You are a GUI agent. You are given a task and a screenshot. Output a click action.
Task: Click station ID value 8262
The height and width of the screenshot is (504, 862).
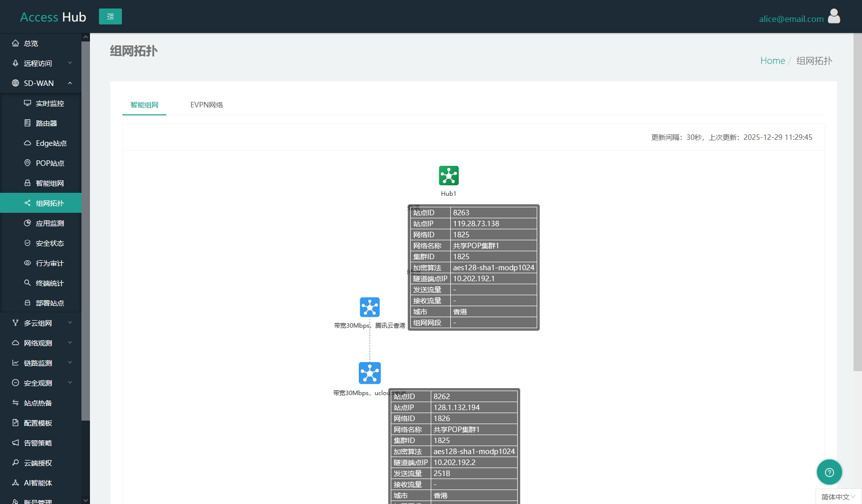tap(442, 397)
